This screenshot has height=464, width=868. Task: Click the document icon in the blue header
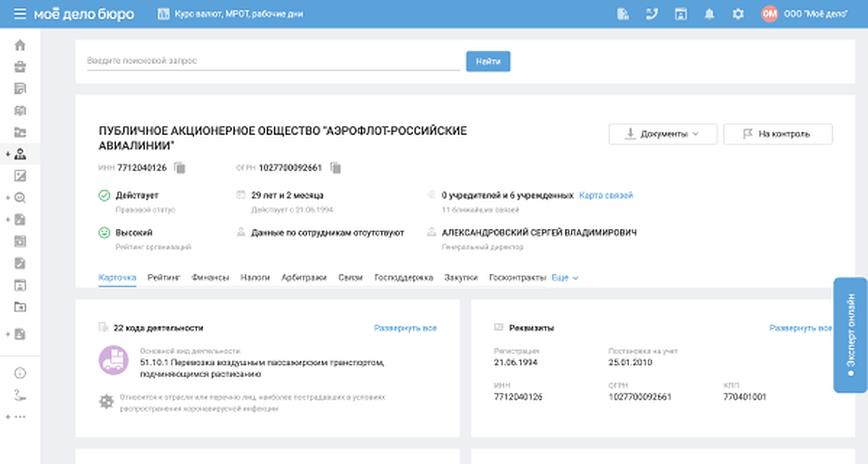point(623,14)
